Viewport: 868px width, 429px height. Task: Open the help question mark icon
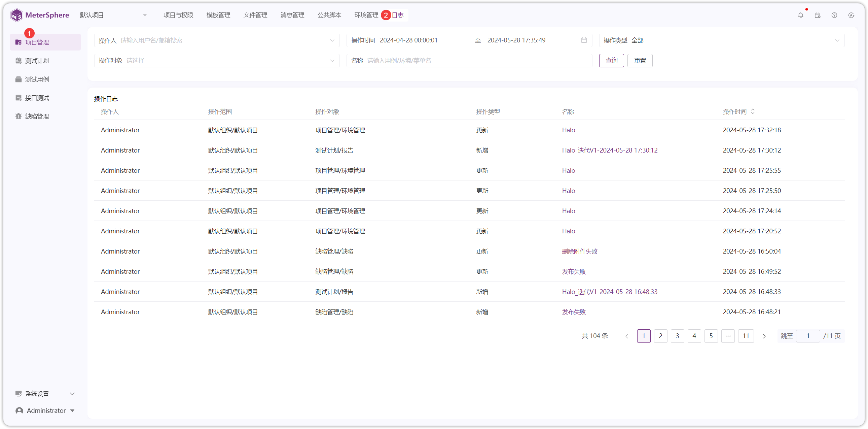(834, 15)
